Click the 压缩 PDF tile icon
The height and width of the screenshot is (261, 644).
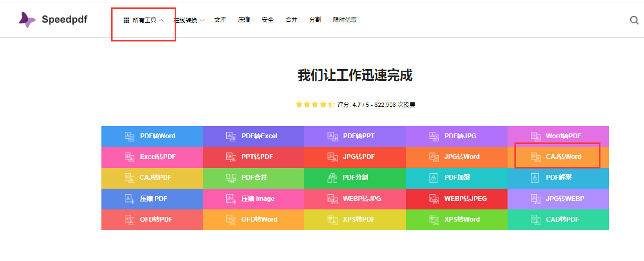pos(130,199)
